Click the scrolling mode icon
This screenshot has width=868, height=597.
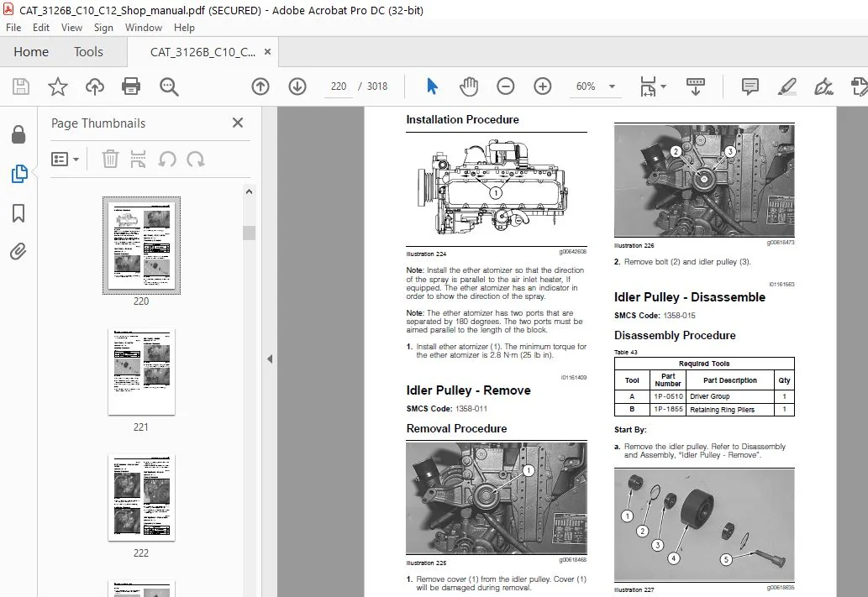click(696, 86)
